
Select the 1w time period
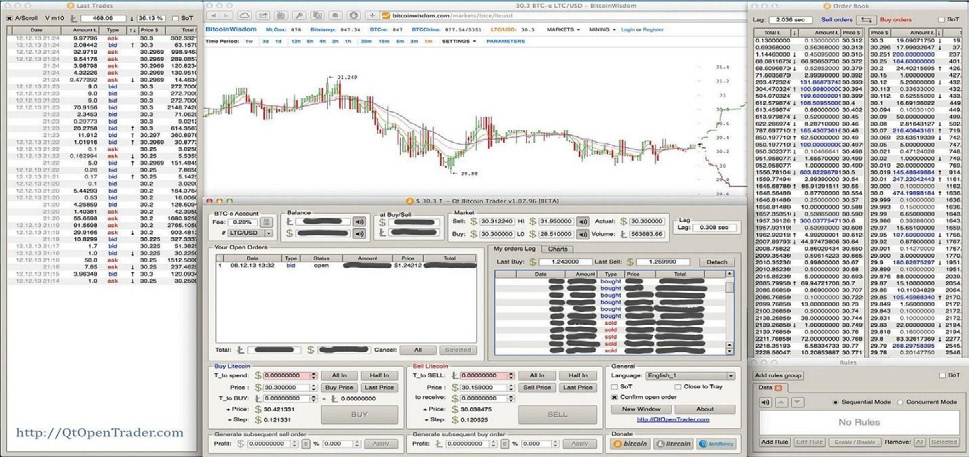pyautogui.click(x=248, y=41)
